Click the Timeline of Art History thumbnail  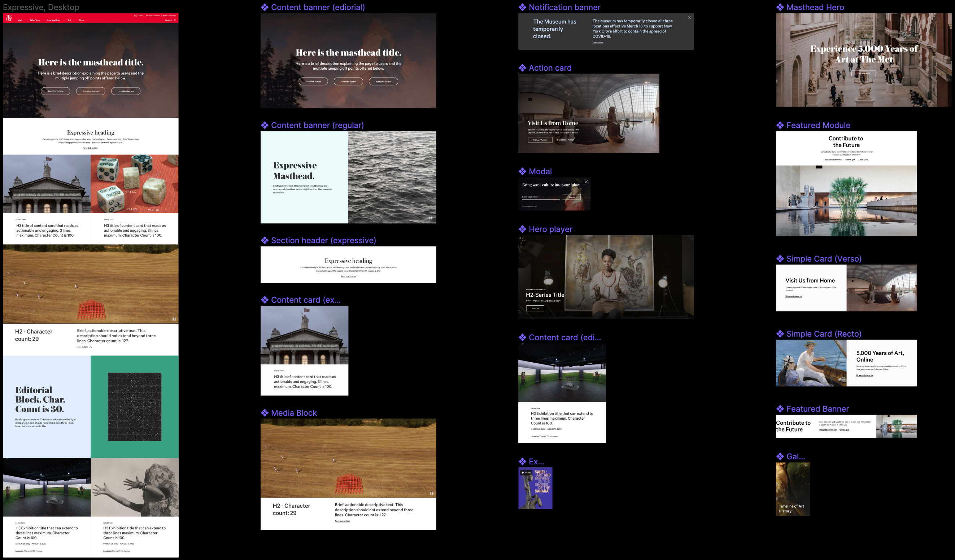pyautogui.click(x=793, y=489)
